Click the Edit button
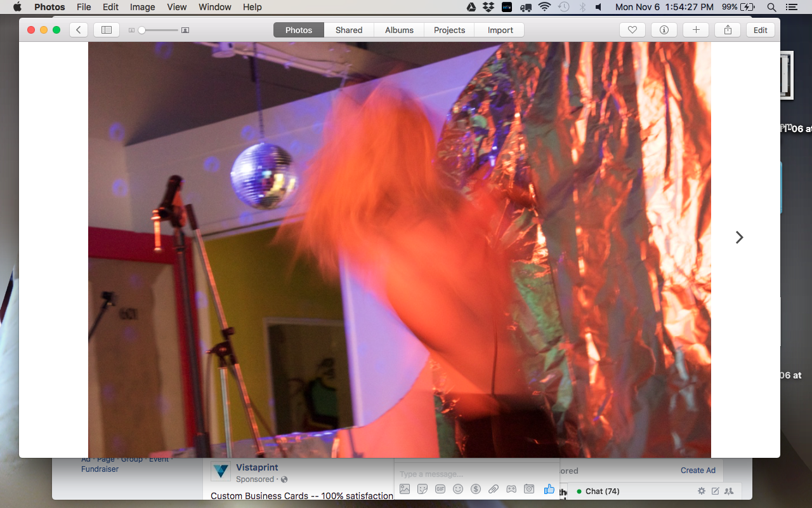 (x=761, y=30)
